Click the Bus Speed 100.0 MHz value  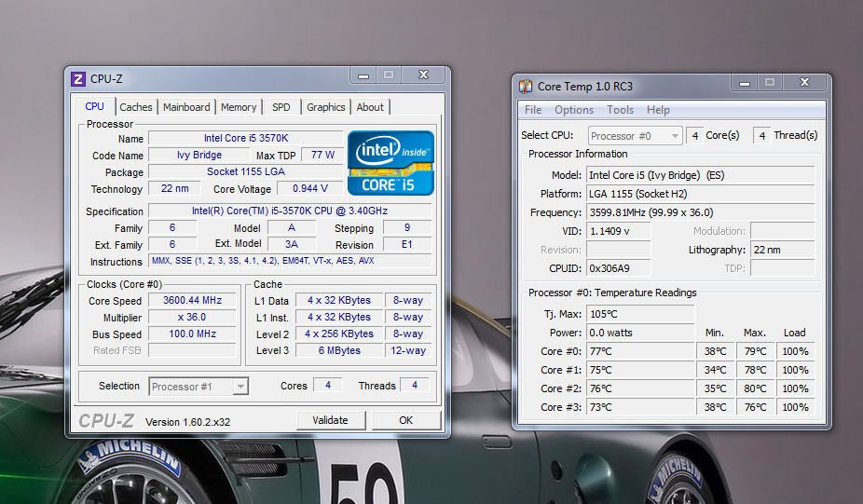[193, 334]
